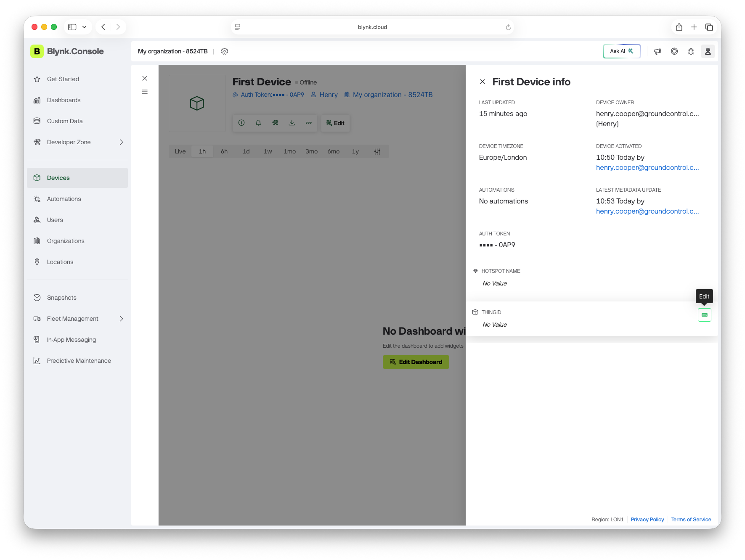Click the bug report icon
745x560 pixels.
[x=691, y=51]
